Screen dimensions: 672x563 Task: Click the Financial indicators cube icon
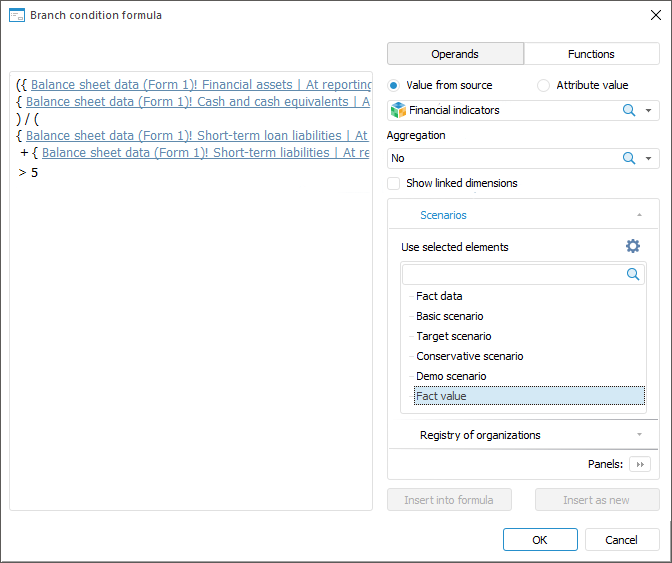click(398, 110)
